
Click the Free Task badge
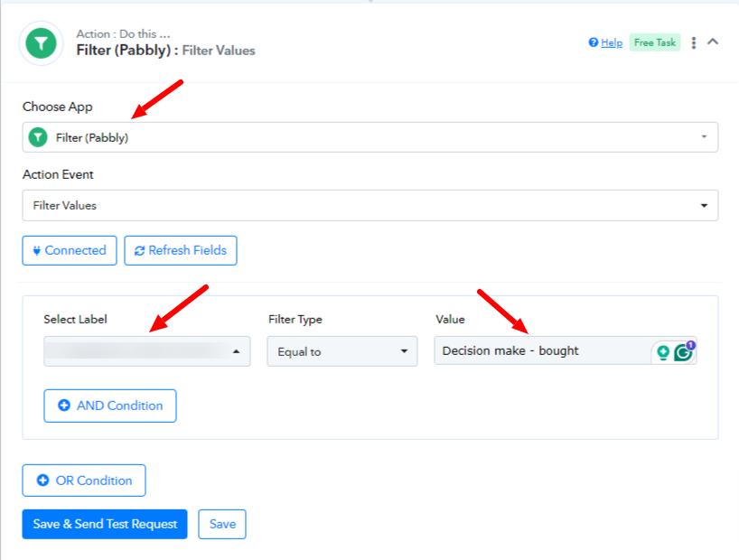click(655, 42)
